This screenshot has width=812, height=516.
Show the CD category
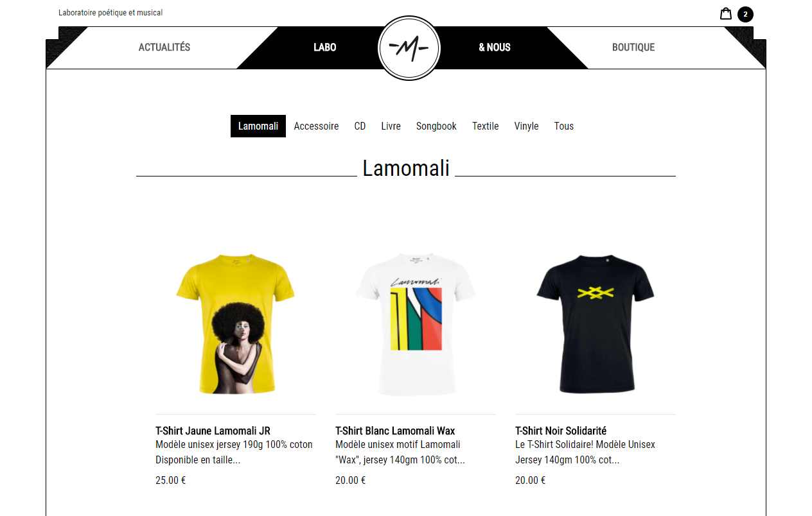click(x=360, y=126)
